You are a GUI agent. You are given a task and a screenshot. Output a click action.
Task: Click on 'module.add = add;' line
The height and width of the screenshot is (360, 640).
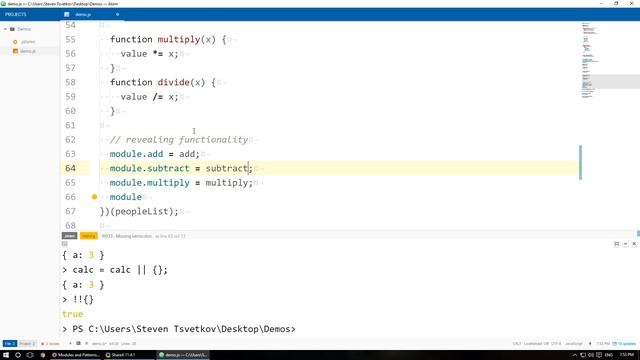click(155, 154)
